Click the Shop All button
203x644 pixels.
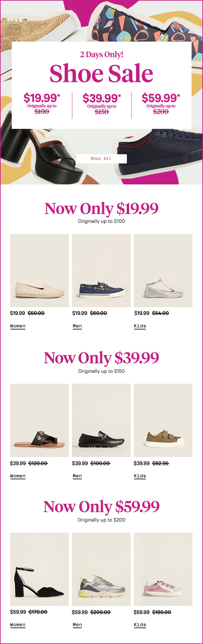coord(101,159)
